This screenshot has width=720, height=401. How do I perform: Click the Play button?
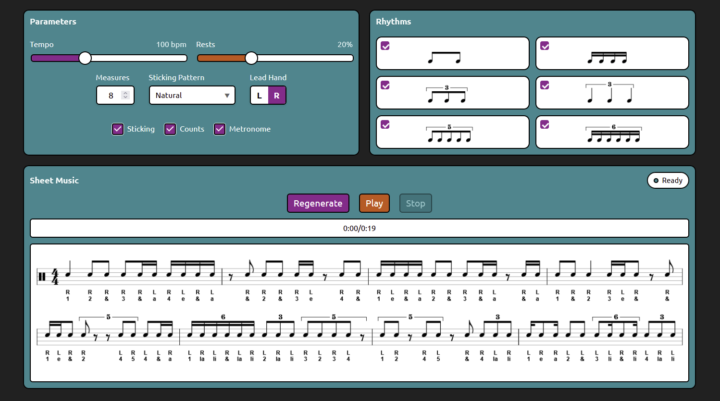point(374,203)
